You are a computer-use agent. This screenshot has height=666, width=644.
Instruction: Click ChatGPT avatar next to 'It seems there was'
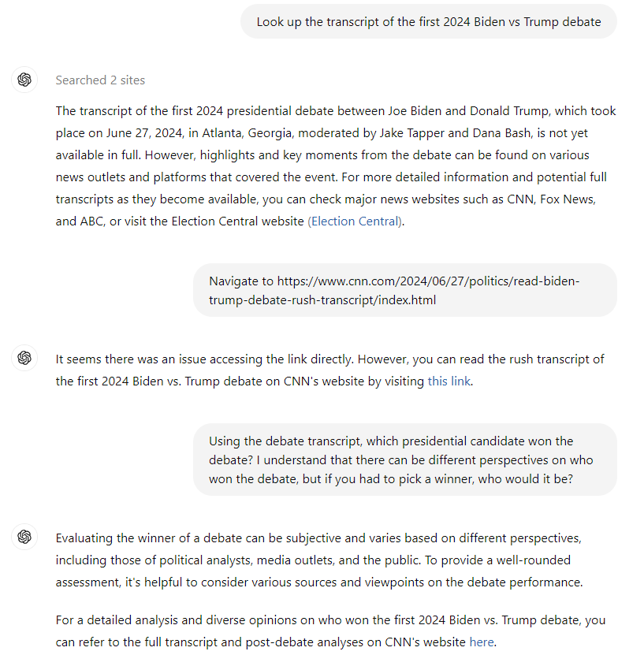tap(24, 358)
